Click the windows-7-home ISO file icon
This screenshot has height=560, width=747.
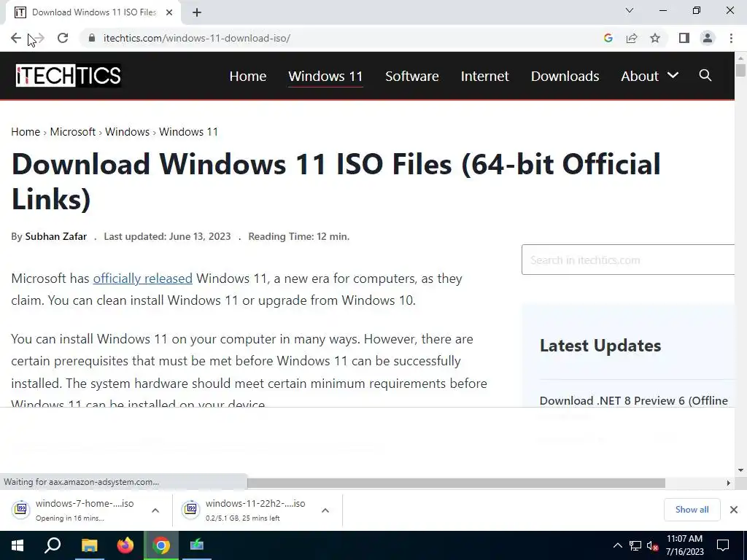(x=21, y=509)
